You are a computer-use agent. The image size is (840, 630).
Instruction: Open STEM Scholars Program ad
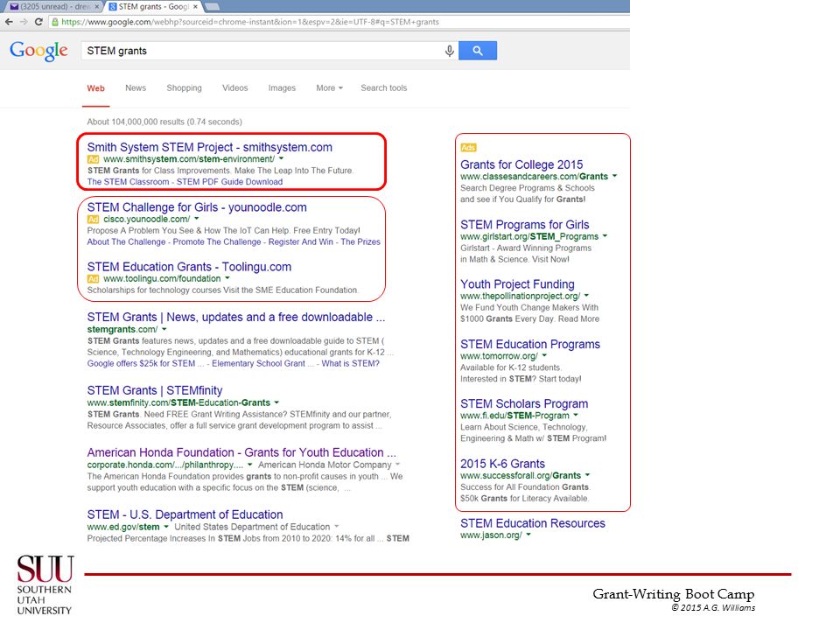pyautogui.click(x=524, y=404)
